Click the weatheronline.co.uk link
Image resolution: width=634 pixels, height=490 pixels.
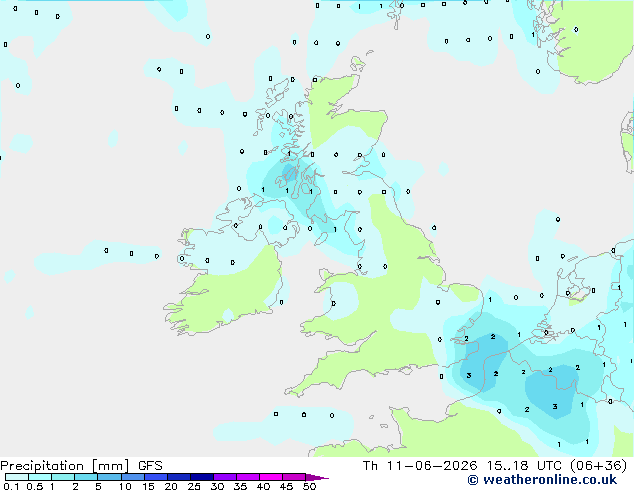[549, 480]
